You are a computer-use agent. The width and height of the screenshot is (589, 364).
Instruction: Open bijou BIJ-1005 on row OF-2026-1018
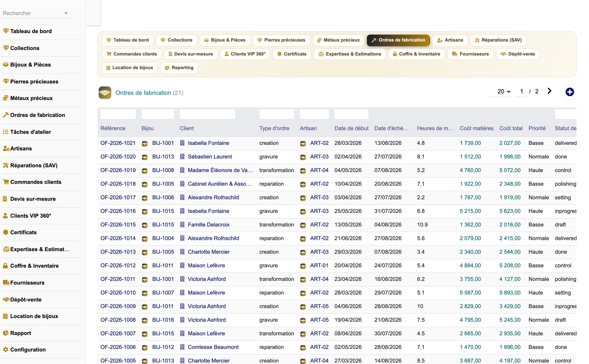163,184
